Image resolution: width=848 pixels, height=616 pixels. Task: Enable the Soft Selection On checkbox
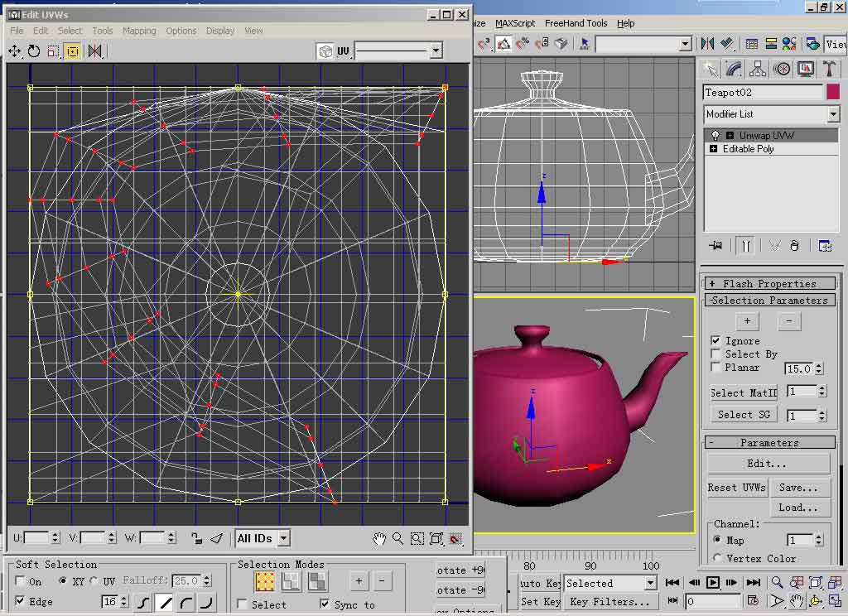pyautogui.click(x=21, y=581)
